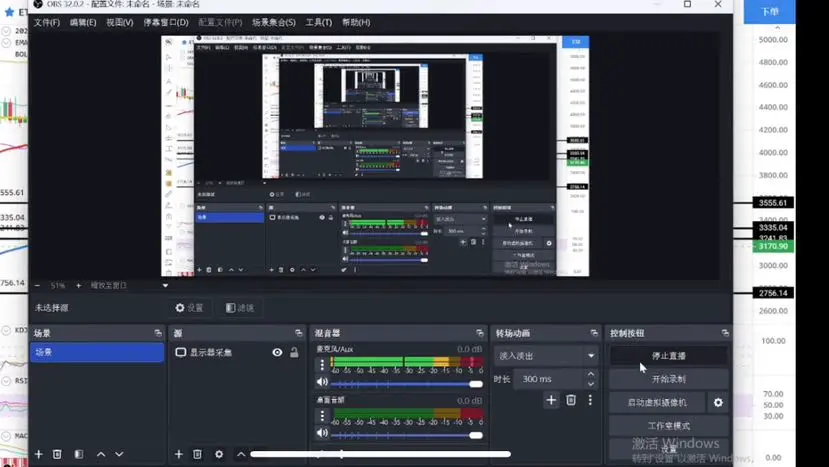Viewport: 829px width, 467px height.
Task: Mute the 麦克风/Aux speaker icon
Action: pyautogui.click(x=322, y=382)
